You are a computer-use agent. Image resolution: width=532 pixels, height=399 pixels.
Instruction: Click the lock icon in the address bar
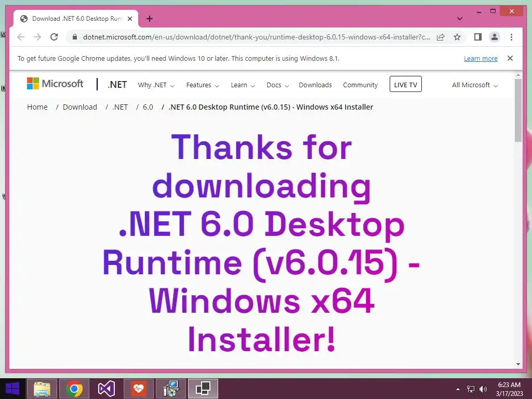(x=75, y=37)
